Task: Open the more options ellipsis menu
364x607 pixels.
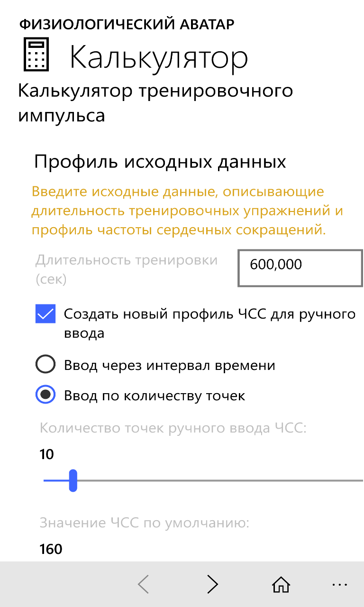Action: coord(340,584)
